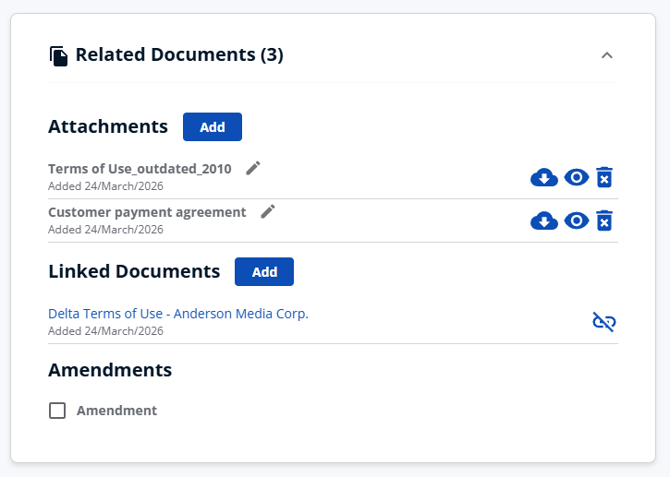Image resolution: width=670 pixels, height=477 pixels.
Task: Edit the Customer payment agreement name
Action: [x=267, y=211]
